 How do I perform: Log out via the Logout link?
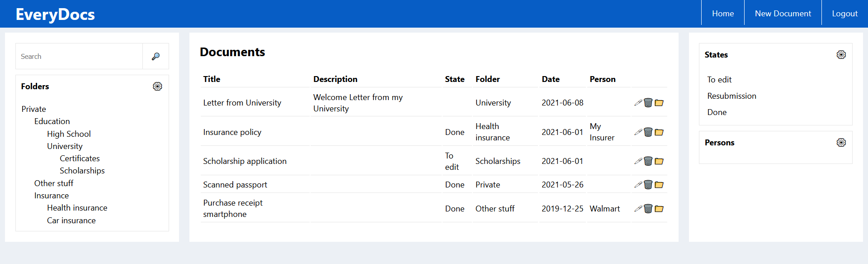point(844,14)
